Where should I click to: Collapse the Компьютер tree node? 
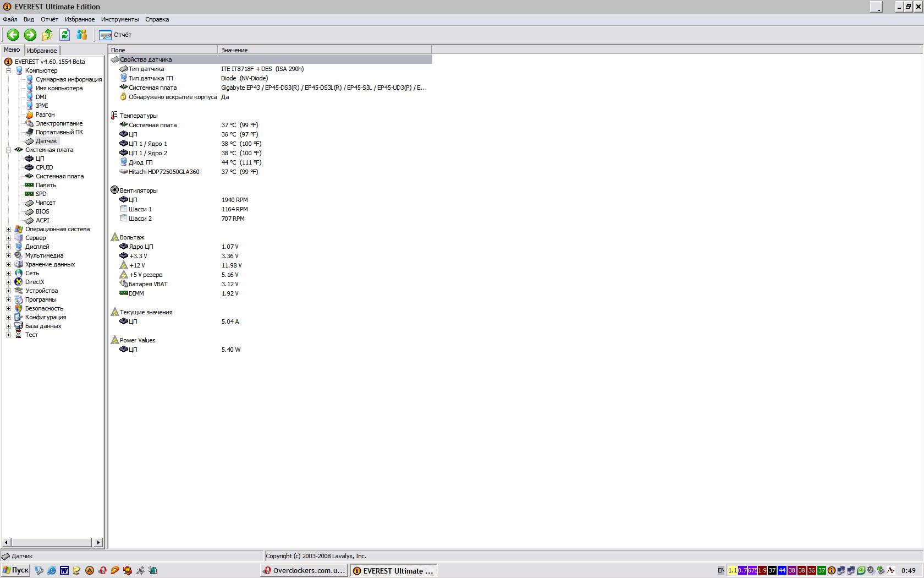9,70
